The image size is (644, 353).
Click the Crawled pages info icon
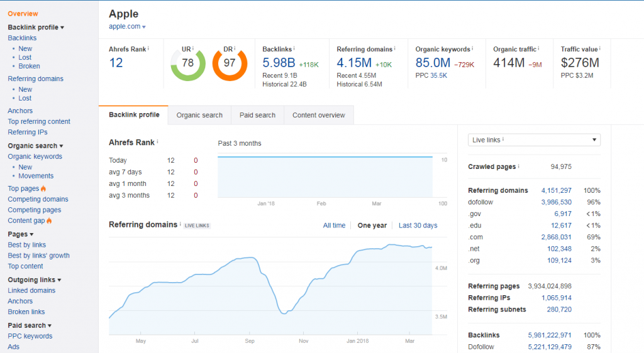(518, 166)
